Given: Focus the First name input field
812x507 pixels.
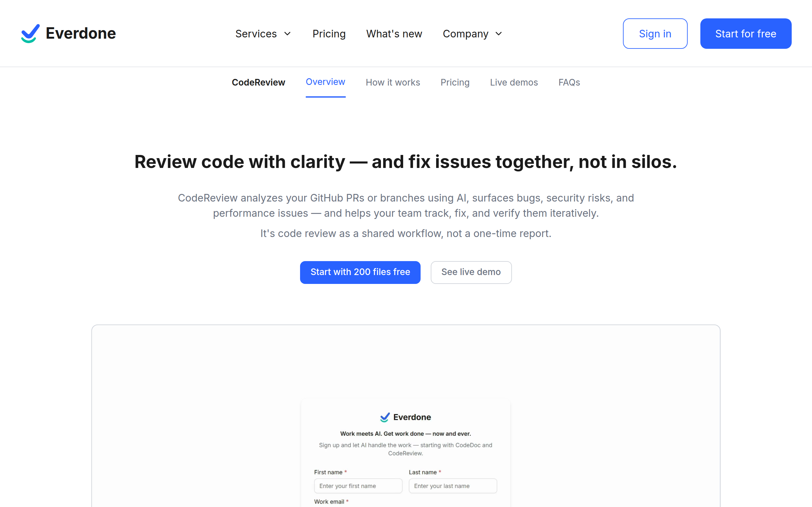Looking at the screenshot, I should coord(358,486).
